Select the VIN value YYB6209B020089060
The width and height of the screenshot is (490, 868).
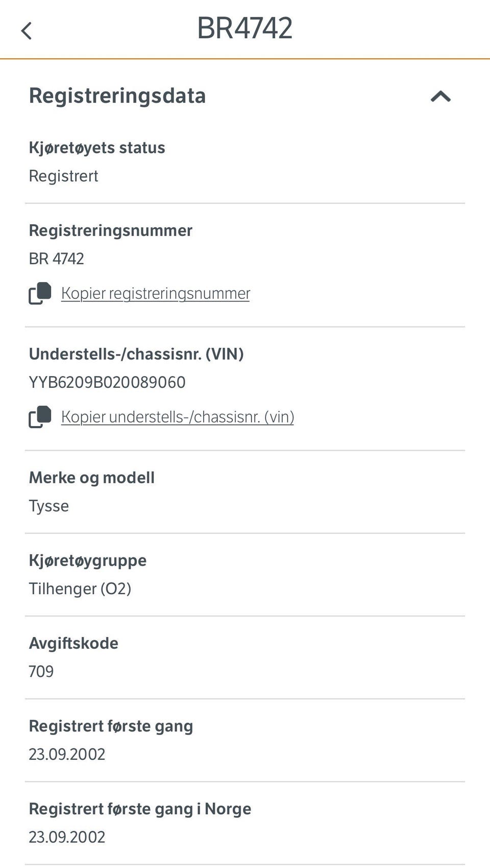[x=107, y=382]
